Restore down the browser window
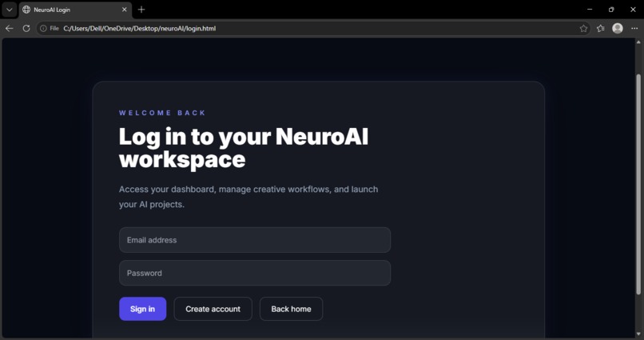Screen dimensions: 644x340 [x=611, y=10]
